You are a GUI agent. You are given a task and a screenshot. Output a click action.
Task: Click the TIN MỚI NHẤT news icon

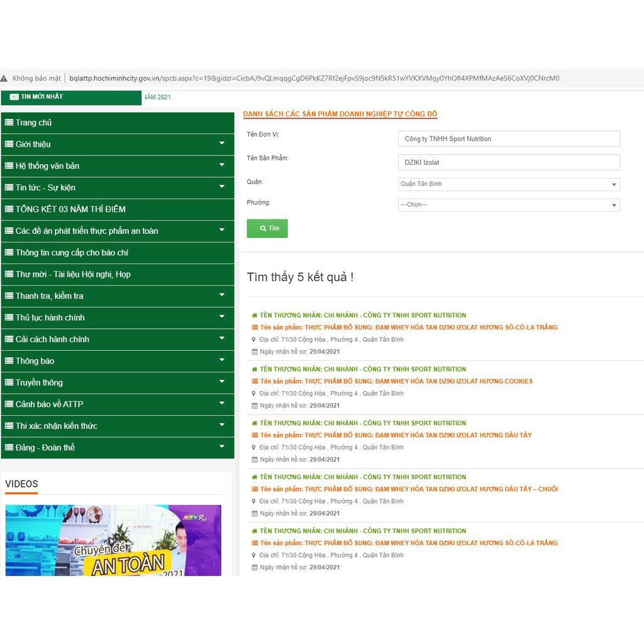point(14,97)
